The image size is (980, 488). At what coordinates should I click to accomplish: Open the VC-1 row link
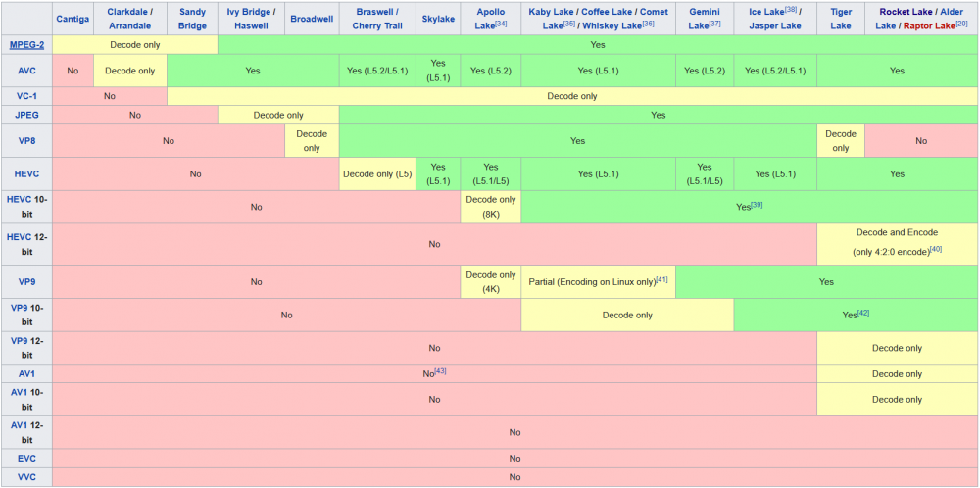[26, 96]
